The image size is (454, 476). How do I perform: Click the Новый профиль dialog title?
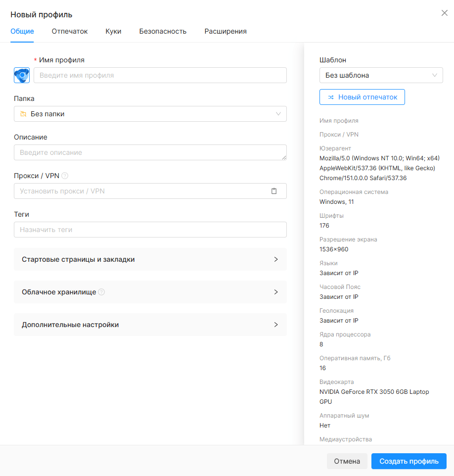[x=41, y=14]
